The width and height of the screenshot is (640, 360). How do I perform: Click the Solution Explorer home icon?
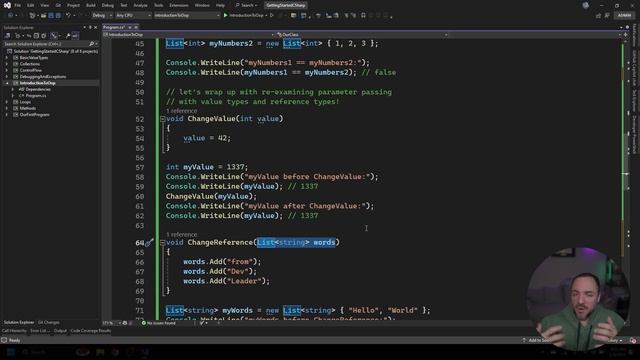(x=8, y=36)
